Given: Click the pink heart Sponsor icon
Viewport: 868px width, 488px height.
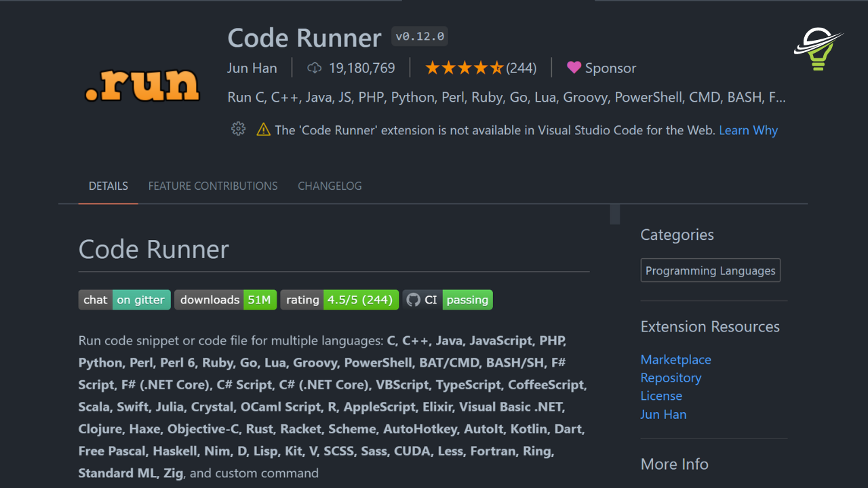Looking at the screenshot, I should coord(574,68).
